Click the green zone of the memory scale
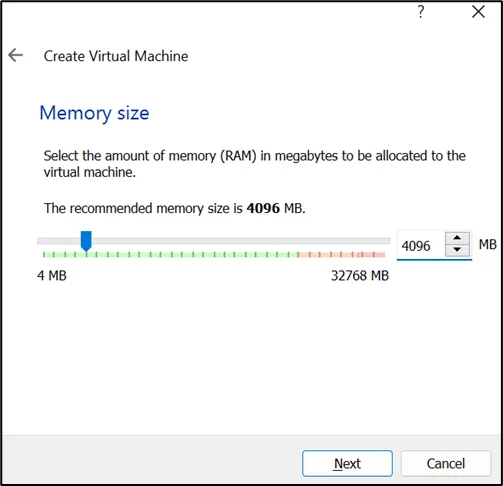The width and height of the screenshot is (503, 486). click(x=170, y=255)
